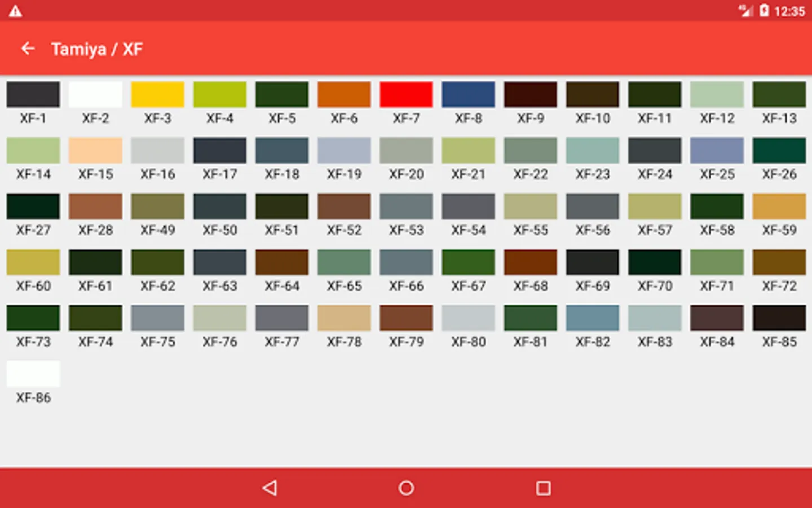This screenshot has width=812, height=508.
Task: Tap the Android back navigation button
Action: [270, 488]
